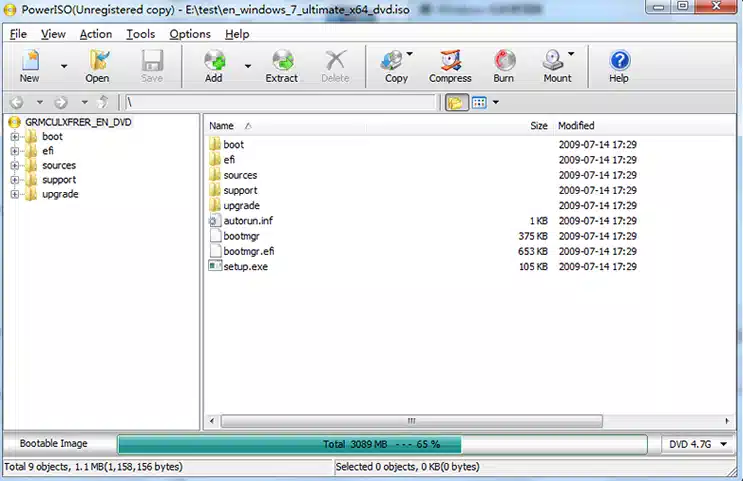743x481 pixels.
Task: Open the view mode dropdown arrow
Action: coord(496,102)
